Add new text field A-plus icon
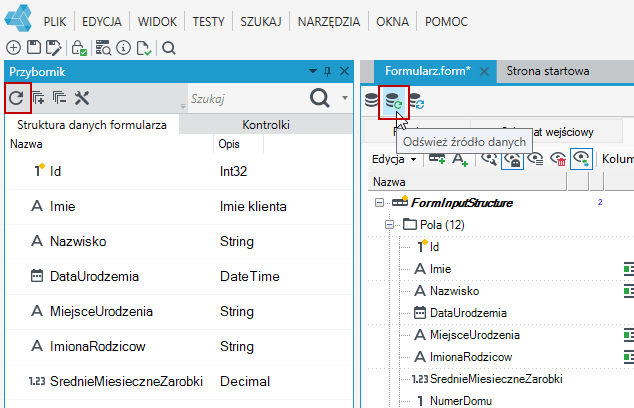This screenshot has height=408, width=634. point(460,159)
